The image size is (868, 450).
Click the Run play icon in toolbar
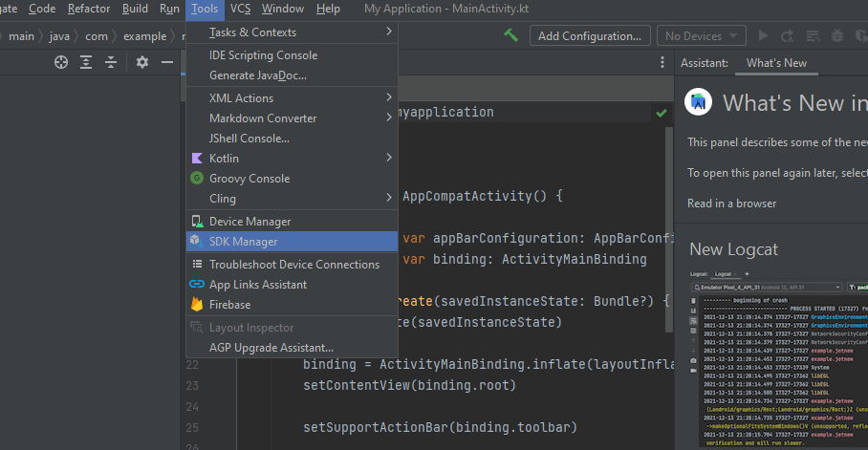pos(764,36)
